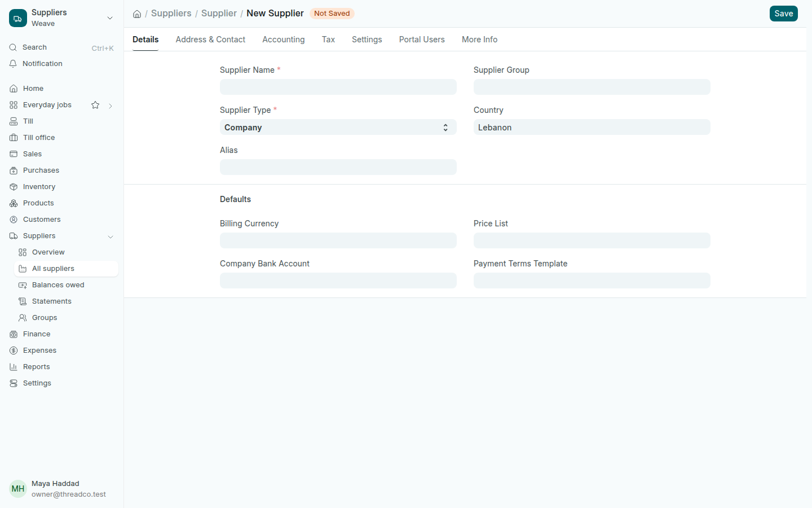
Task: Click the Reports chart icon
Action: (x=14, y=367)
